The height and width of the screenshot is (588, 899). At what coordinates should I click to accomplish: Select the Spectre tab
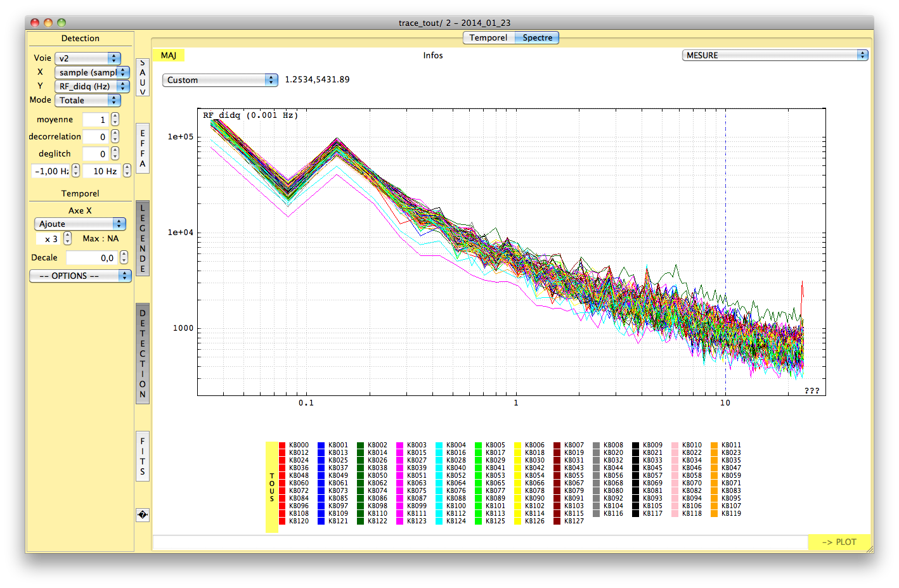pos(537,38)
